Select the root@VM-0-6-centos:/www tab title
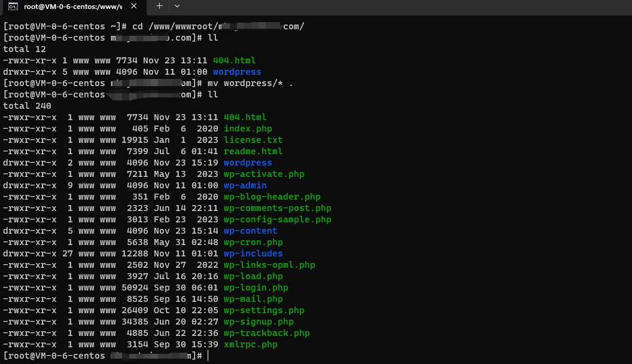Viewport: 632px width, 364px height. pos(73,7)
